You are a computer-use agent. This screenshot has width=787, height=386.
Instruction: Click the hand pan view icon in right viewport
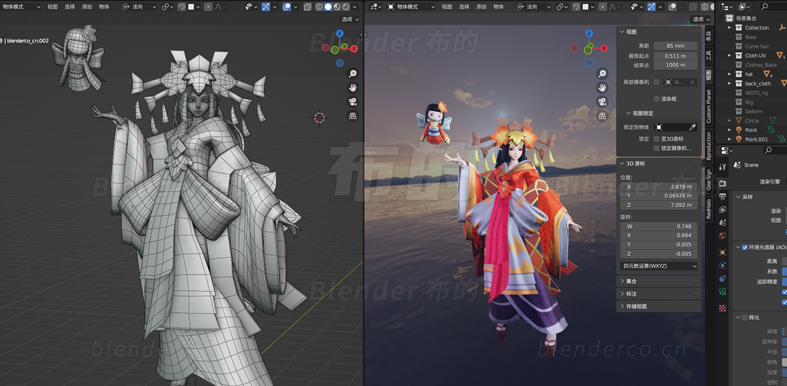(602, 88)
